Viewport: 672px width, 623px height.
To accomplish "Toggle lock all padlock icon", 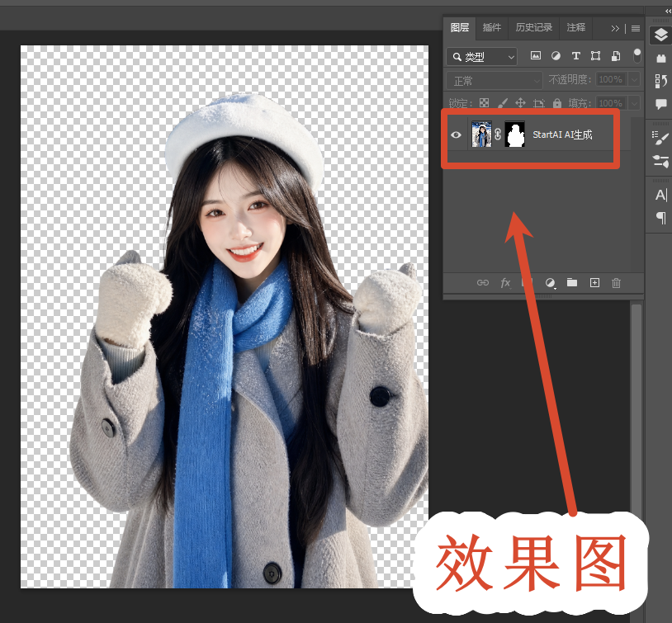I will (556, 103).
